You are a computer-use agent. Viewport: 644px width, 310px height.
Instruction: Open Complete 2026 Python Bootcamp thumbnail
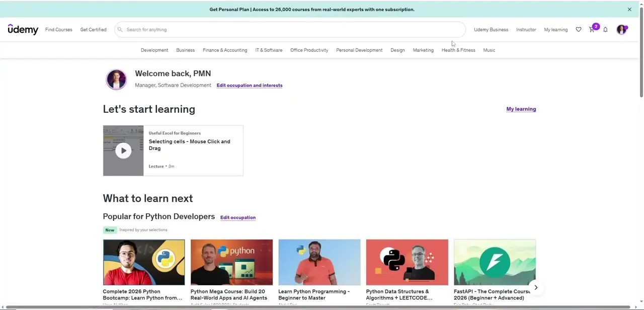[144, 262]
